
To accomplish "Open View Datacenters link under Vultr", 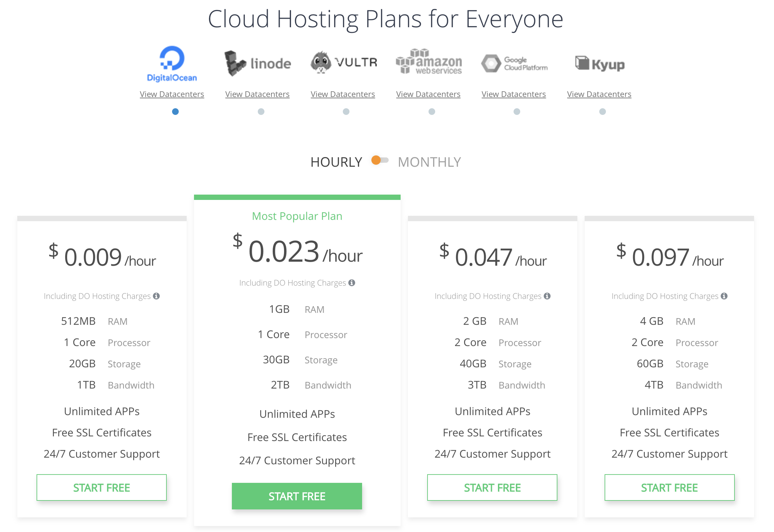I will 343,94.
